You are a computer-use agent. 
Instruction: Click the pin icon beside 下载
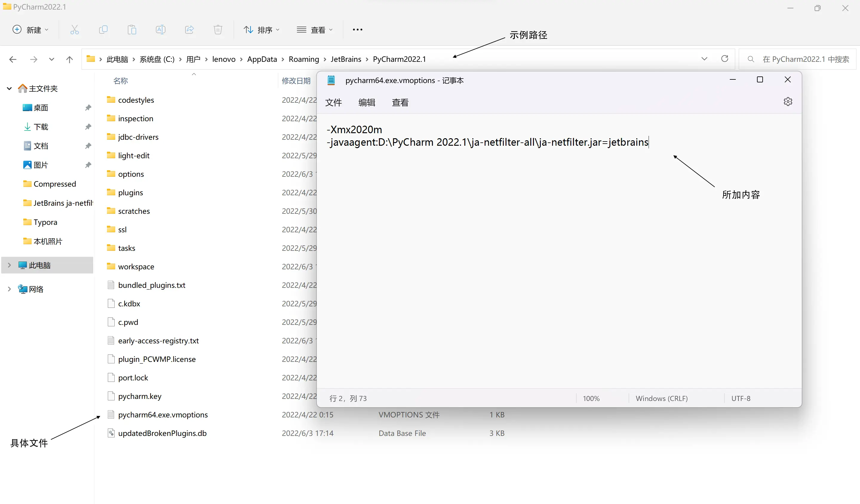(x=88, y=127)
